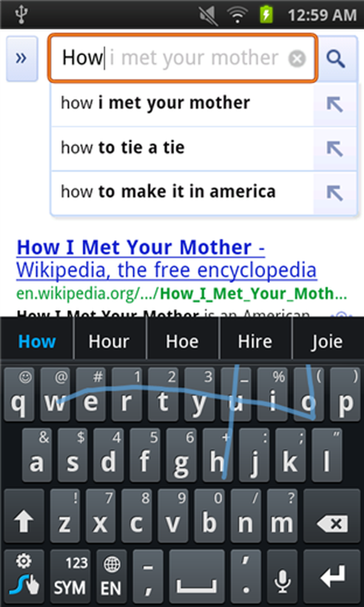Open Swype settings key
The height and width of the screenshot is (607, 364).
point(24,577)
